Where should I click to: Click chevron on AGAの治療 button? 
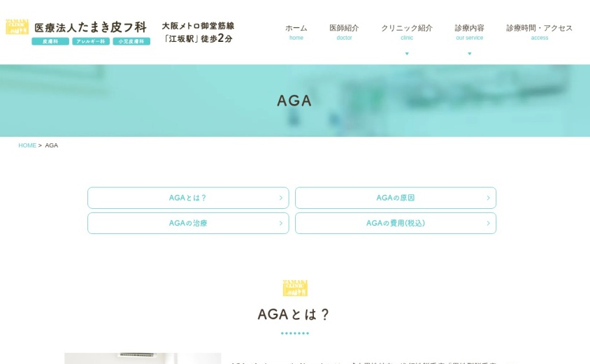click(x=281, y=223)
